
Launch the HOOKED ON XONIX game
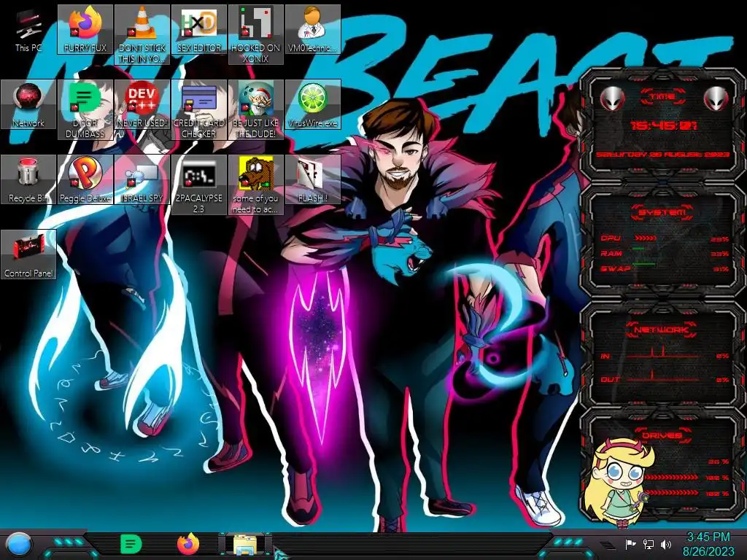coord(256,35)
